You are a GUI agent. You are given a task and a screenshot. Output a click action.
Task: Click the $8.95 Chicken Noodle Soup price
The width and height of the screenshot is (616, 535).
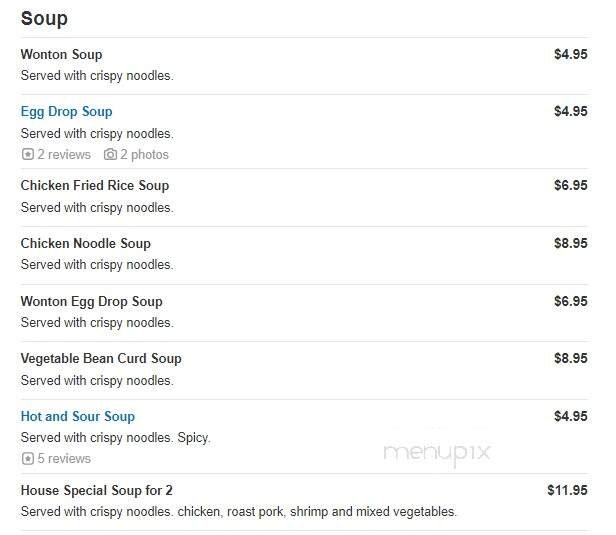[x=570, y=243]
